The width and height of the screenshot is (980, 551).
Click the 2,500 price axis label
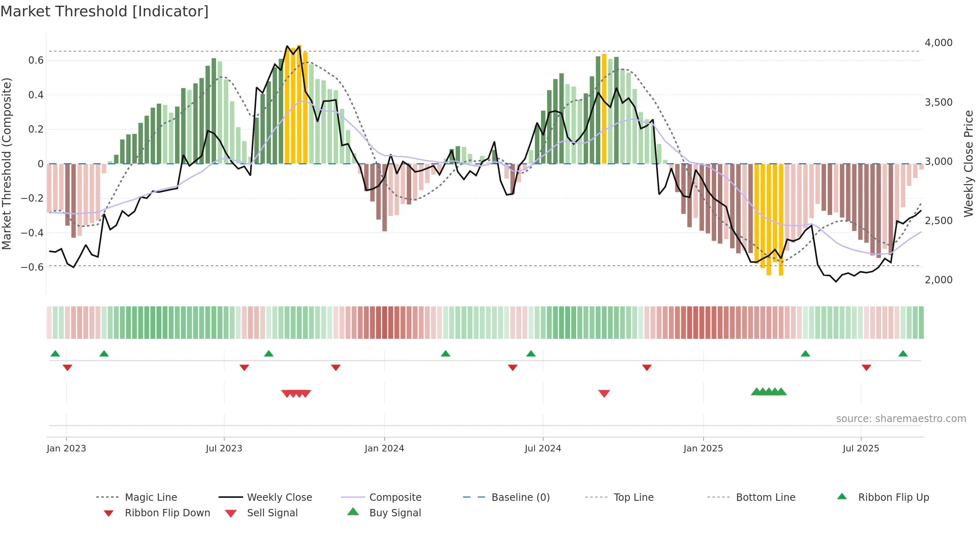point(938,220)
